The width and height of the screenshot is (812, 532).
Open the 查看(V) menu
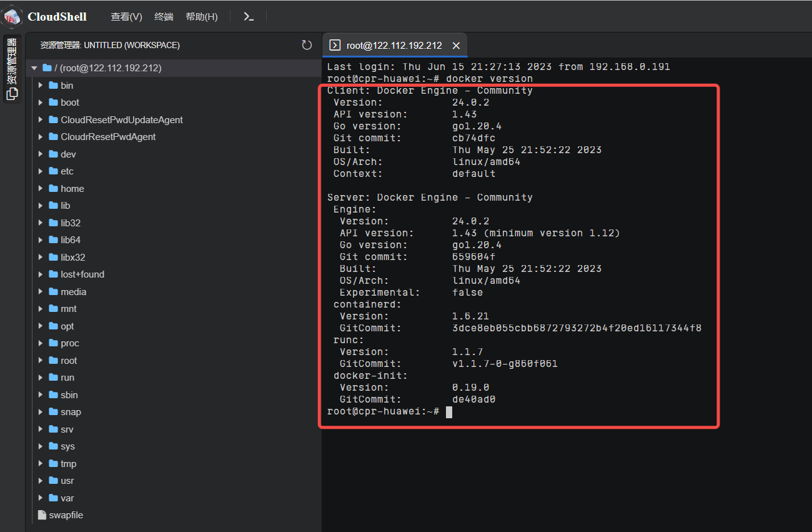click(127, 17)
